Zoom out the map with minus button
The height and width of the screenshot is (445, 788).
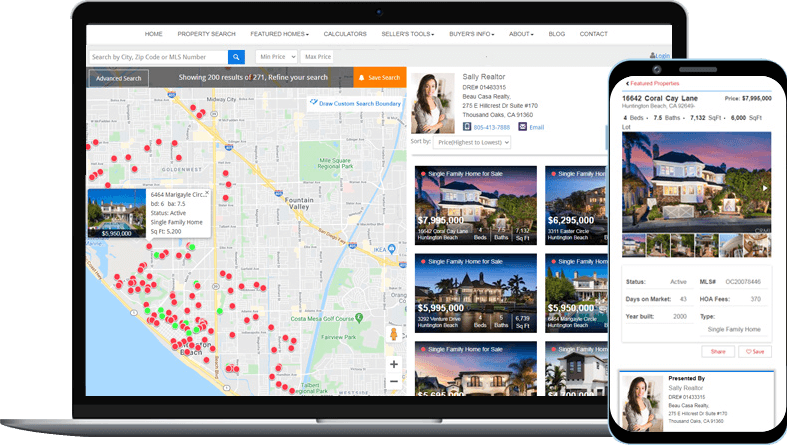point(394,381)
